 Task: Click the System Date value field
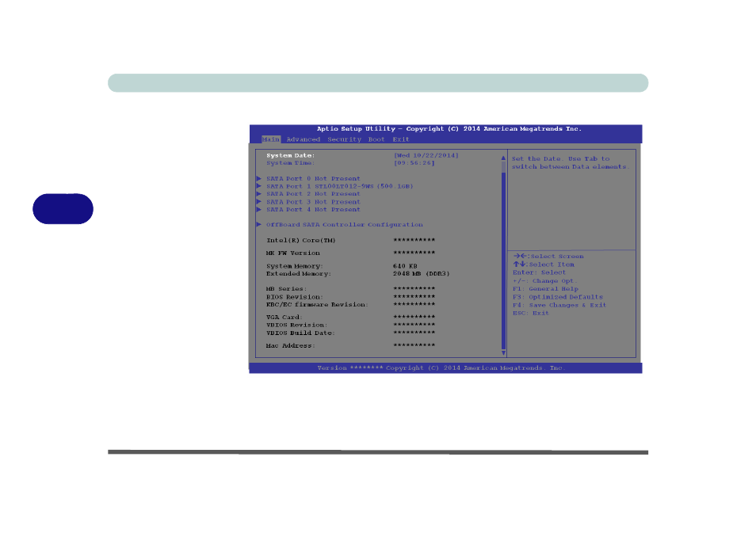tap(426, 155)
